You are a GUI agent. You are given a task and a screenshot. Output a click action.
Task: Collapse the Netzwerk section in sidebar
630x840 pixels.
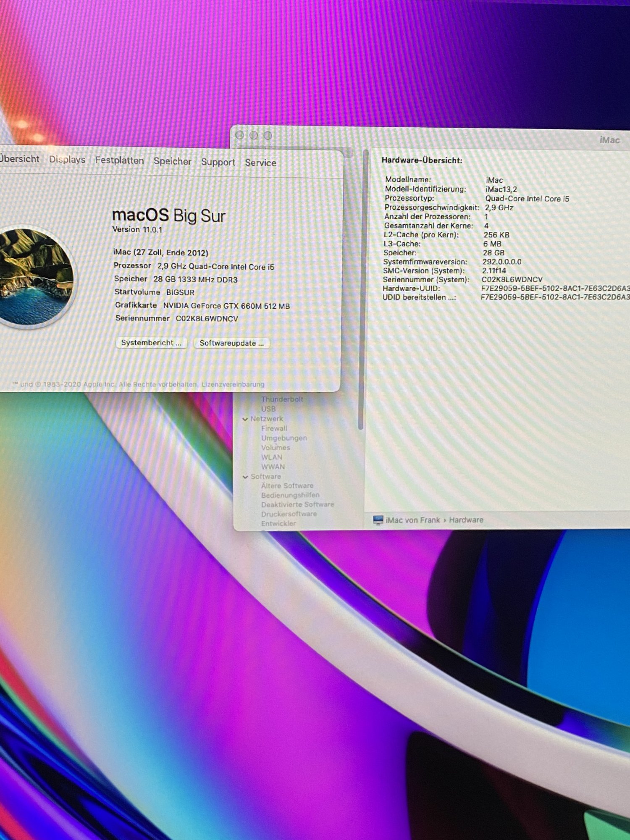tap(245, 419)
